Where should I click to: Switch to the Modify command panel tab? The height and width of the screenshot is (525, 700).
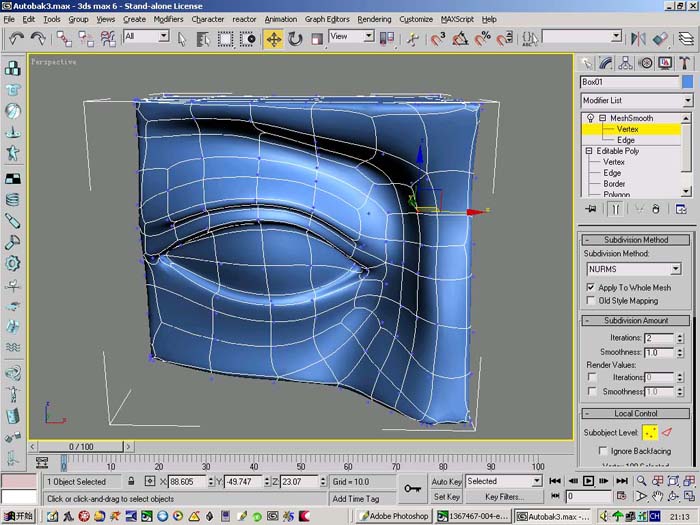coord(606,63)
